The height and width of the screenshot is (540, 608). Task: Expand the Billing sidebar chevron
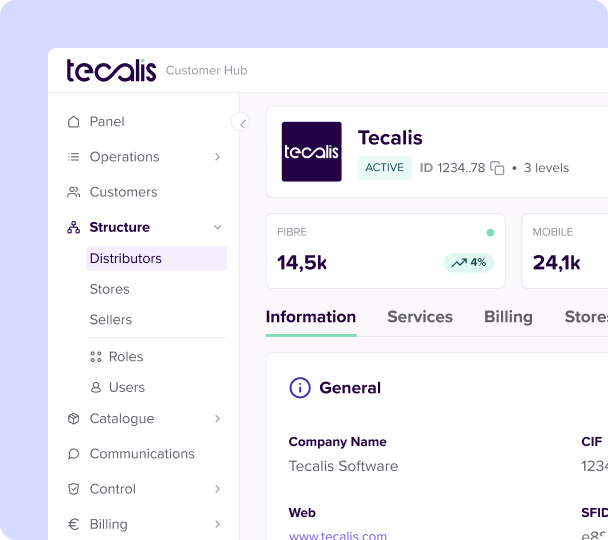click(x=218, y=524)
